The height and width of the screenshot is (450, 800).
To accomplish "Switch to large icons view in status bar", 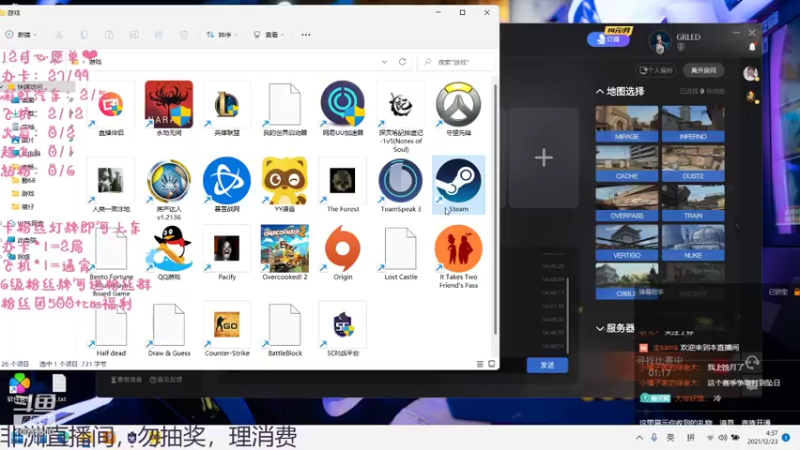I will (x=491, y=364).
